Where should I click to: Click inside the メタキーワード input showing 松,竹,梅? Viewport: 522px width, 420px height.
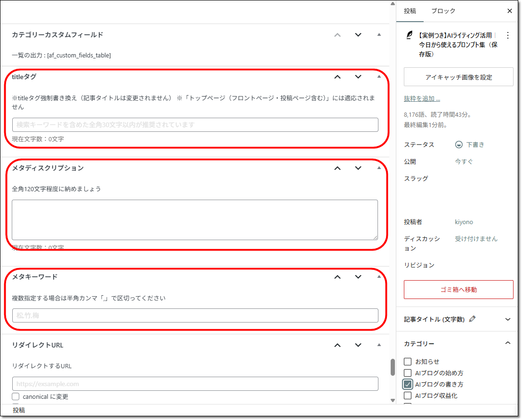tap(195, 315)
